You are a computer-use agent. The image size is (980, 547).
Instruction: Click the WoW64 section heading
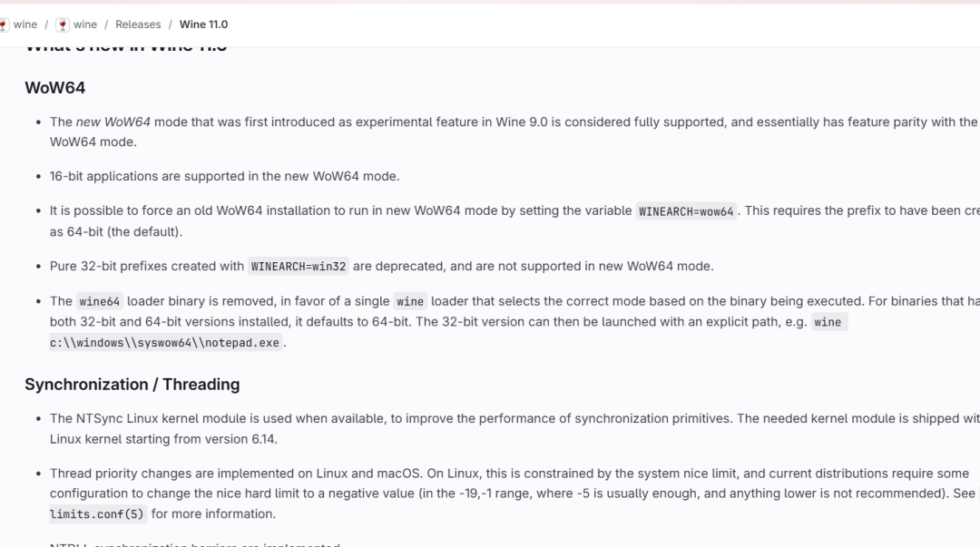[x=54, y=88]
